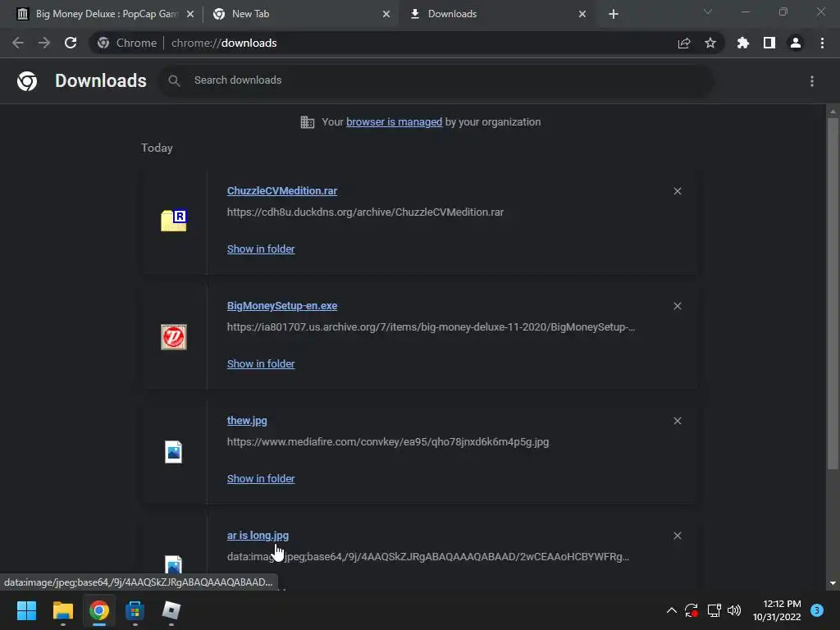Screen dimensions: 840x630
Task: Open 'ar is long.jpg' file link
Action: click(x=258, y=536)
